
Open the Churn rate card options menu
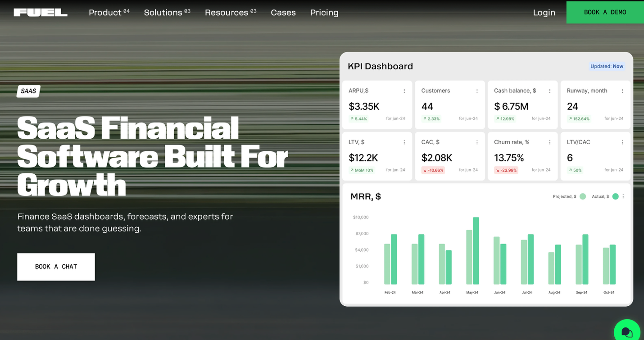pyautogui.click(x=549, y=142)
